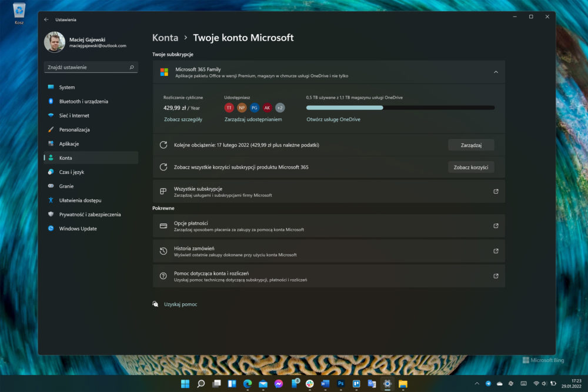Image resolution: width=588 pixels, height=392 pixels.
Task: Switch to Photoshop in the taskbar
Action: (x=341, y=384)
